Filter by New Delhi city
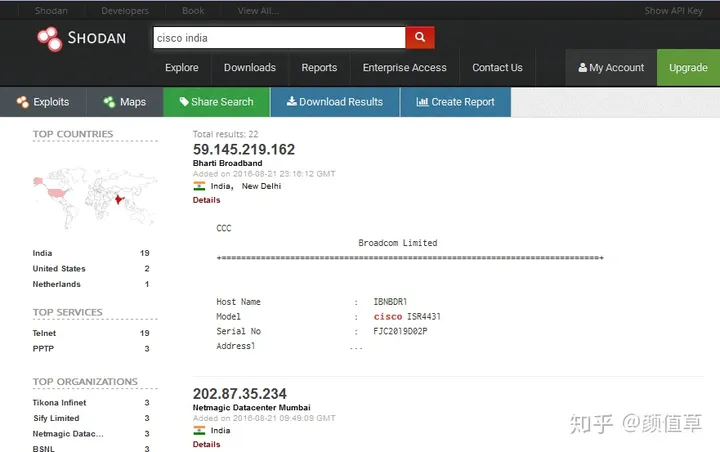The height and width of the screenshot is (452, 720). pos(261,186)
